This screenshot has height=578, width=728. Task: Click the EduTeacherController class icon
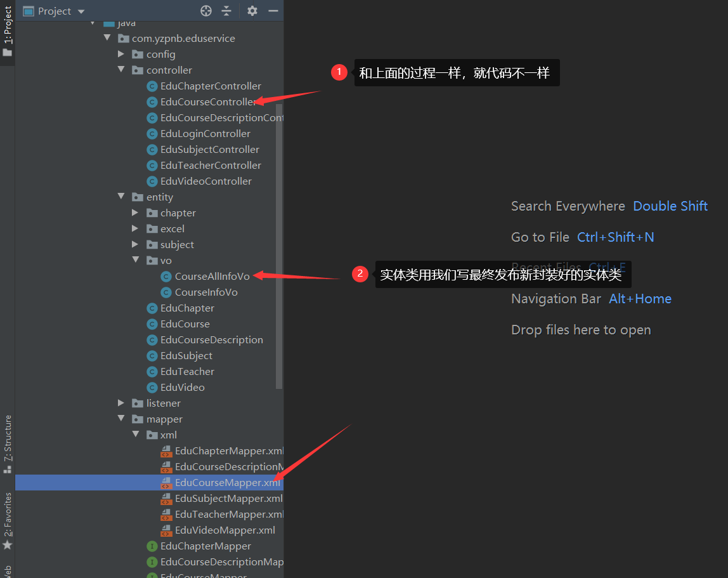(152, 166)
